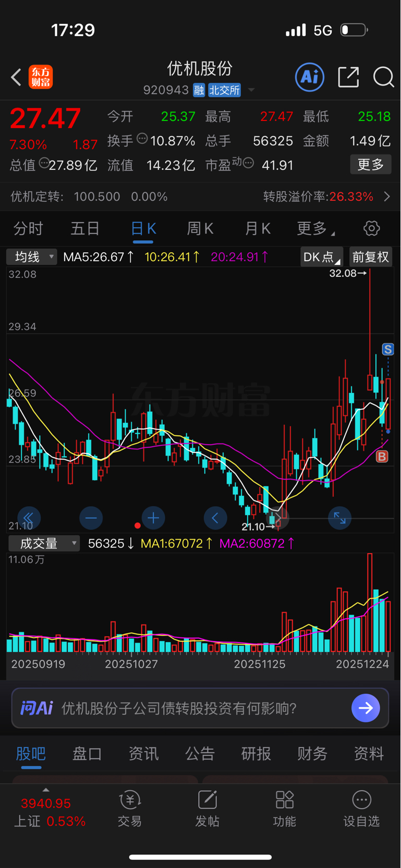The image size is (401, 868).
Task: Submit the 问Ai question arrow button
Action: pos(366,708)
